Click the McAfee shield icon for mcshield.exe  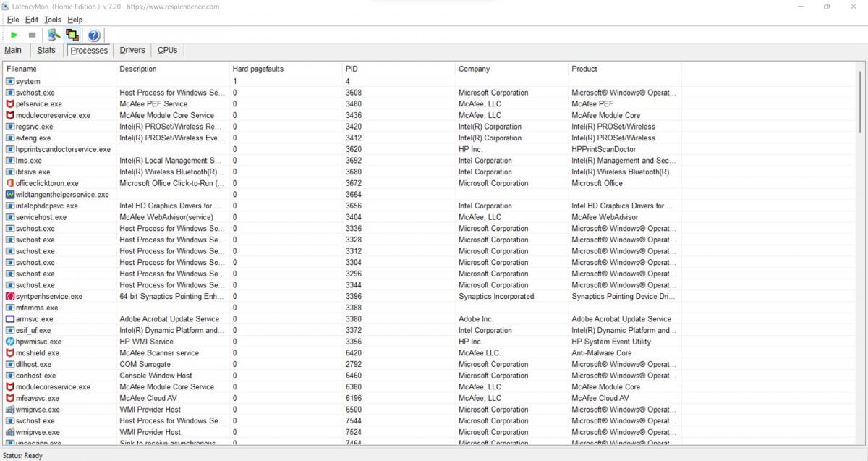(10, 353)
